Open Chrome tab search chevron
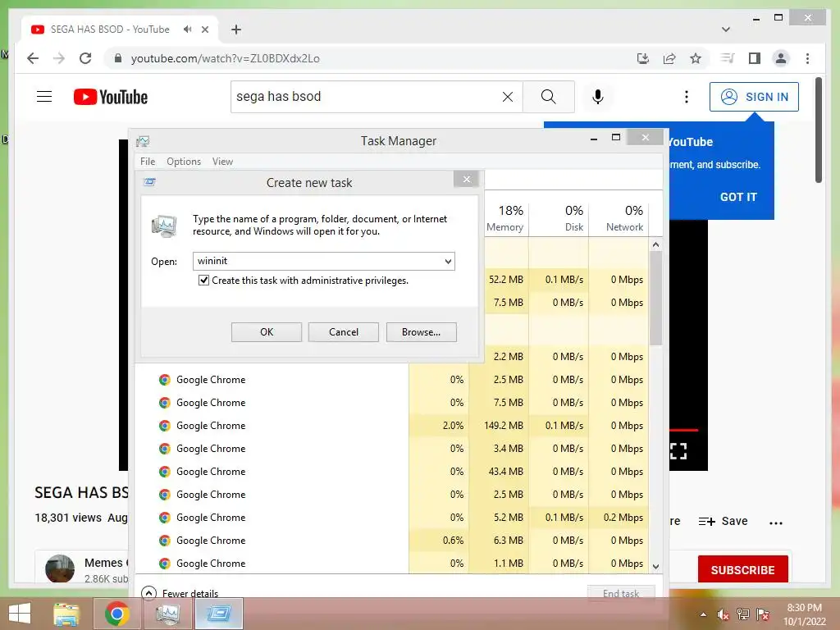The width and height of the screenshot is (840, 630). point(726,30)
